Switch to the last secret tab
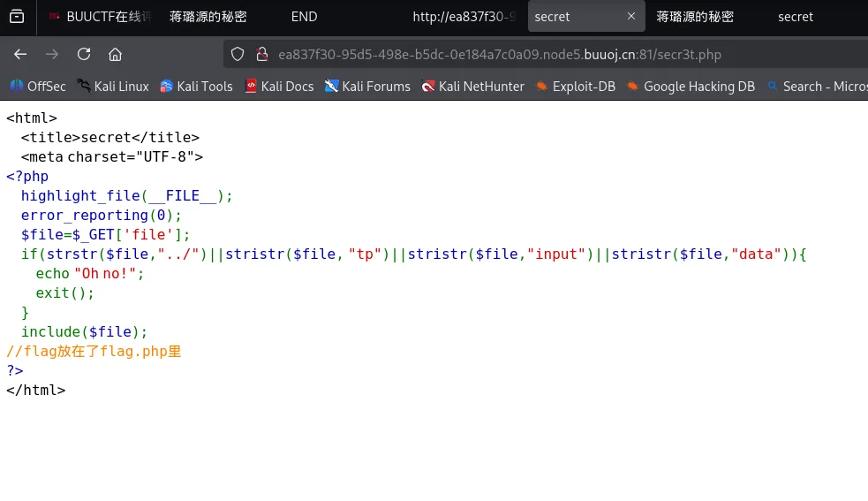 [x=796, y=17]
